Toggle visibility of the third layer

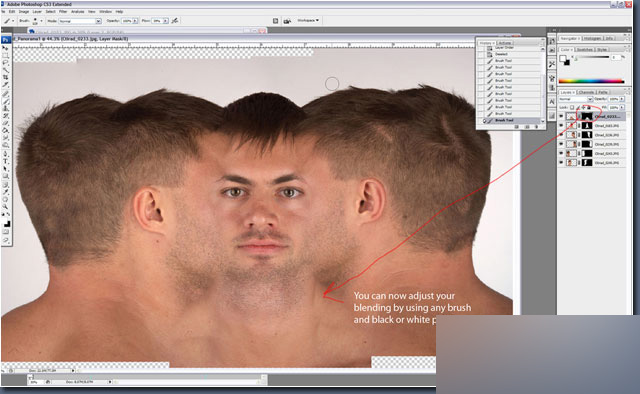(x=561, y=135)
